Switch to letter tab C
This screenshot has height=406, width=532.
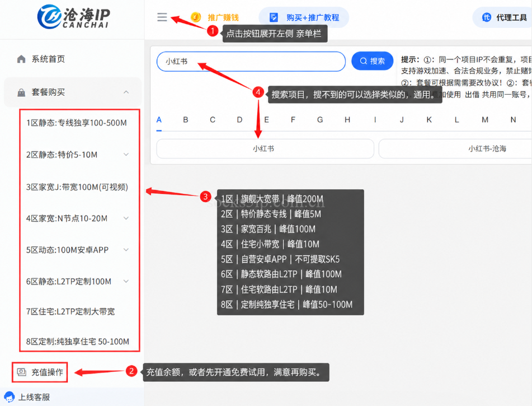pyautogui.click(x=213, y=120)
